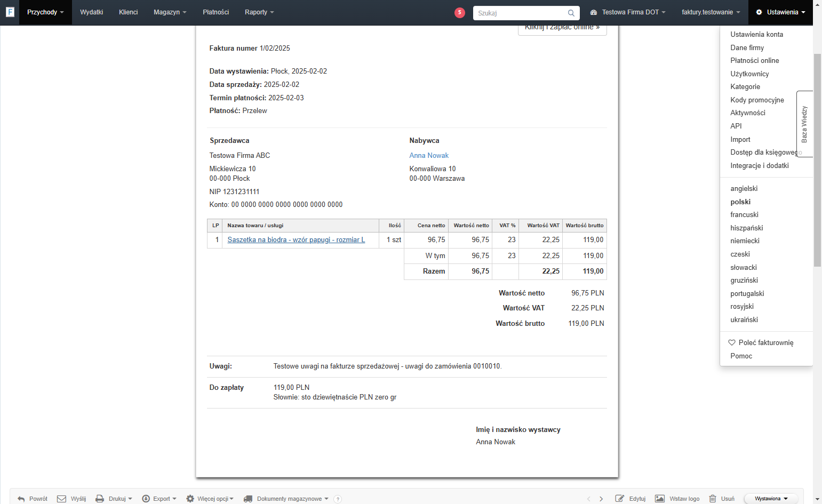Switch language to niemiecki
This screenshot has width=822, height=504.
point(745,241)
